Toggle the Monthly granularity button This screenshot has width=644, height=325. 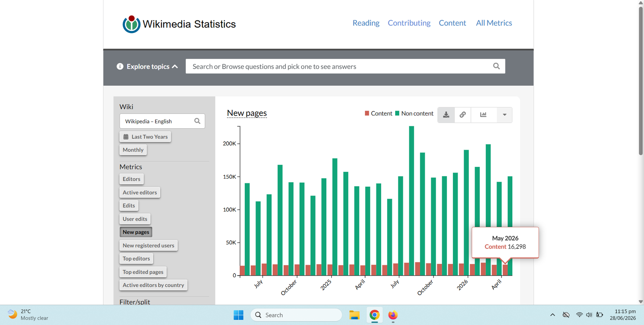click(x=133, y=150)
